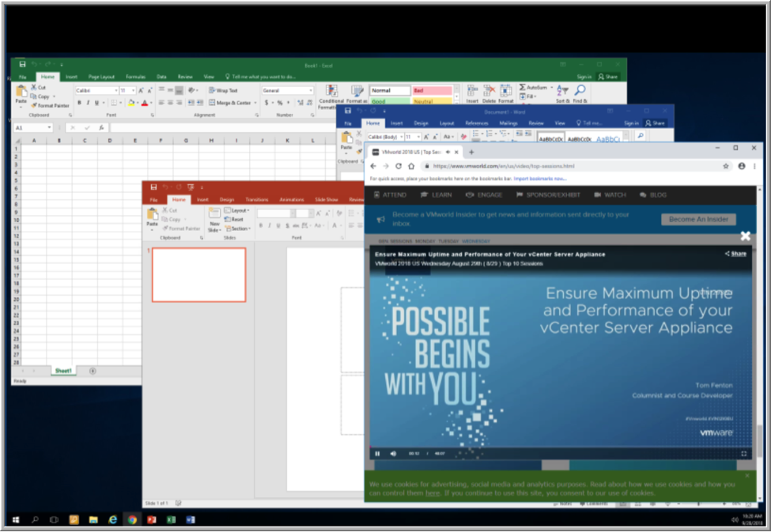Viewport: 771px width, 532px height.
Task: Enter fullscreen on the video player
Action: [744, 454]
